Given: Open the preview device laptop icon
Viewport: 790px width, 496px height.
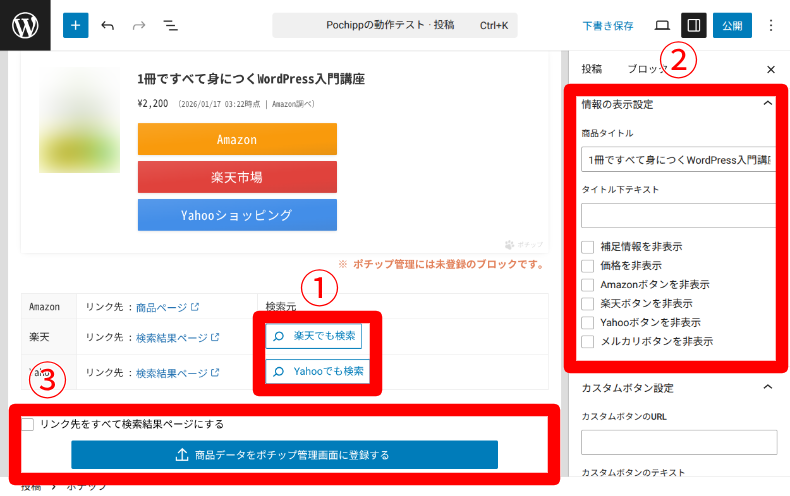Looking at the screenshot, I should (662, 25).
